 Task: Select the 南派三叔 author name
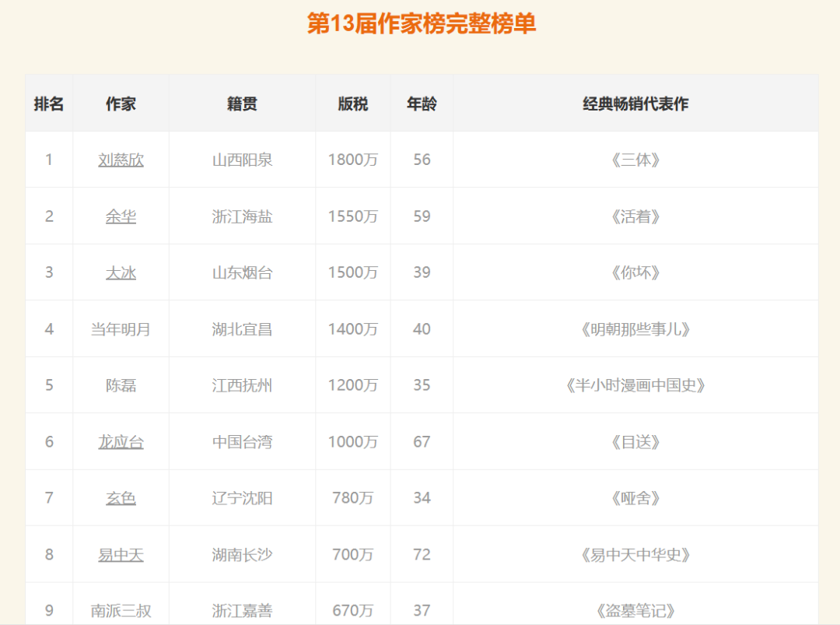(121, 610)
